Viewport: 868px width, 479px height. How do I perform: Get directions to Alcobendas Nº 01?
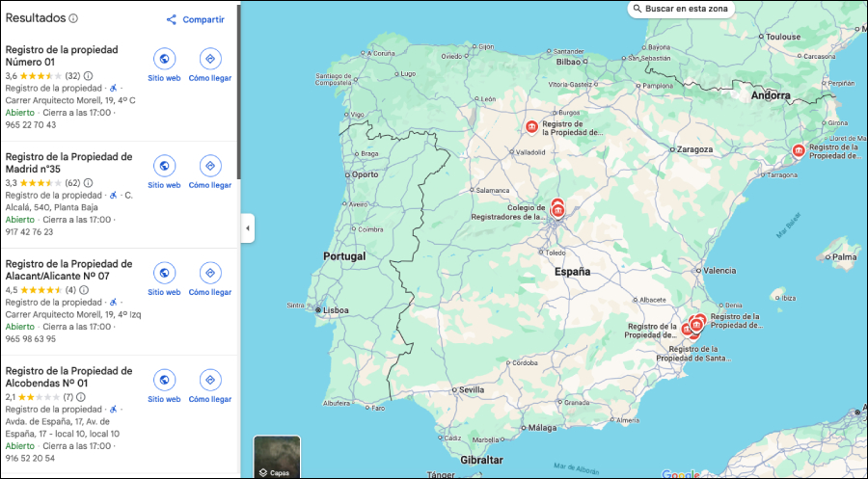click(x=210, y=386)
